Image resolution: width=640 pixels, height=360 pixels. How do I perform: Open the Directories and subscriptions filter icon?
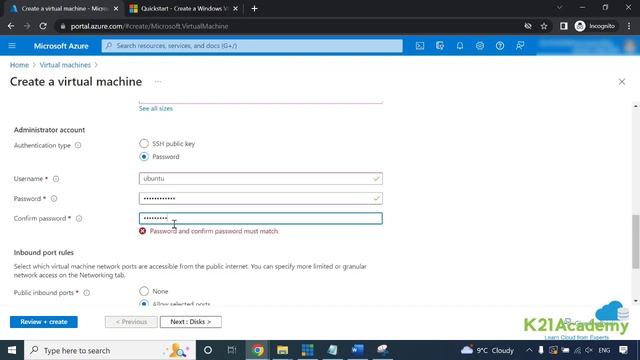[440, 46]
